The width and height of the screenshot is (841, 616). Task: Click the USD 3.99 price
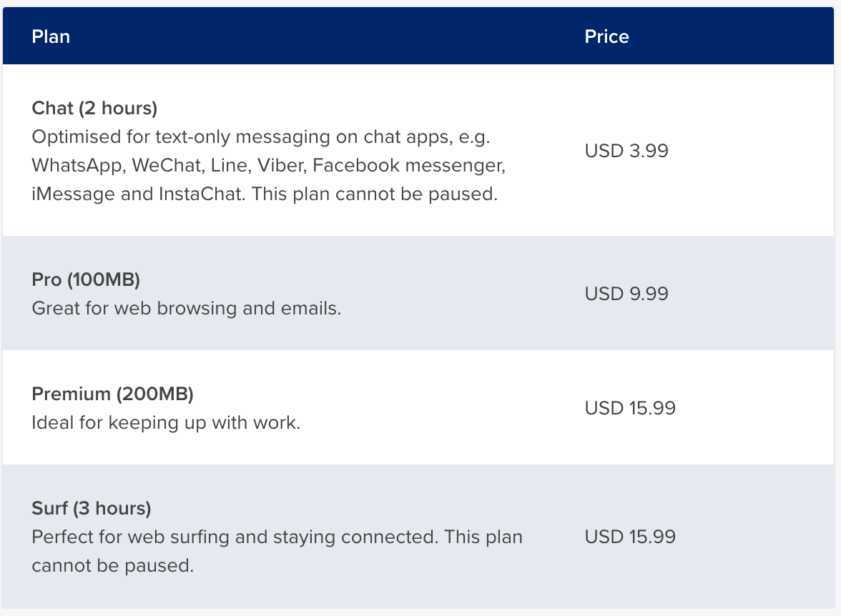tap(626, 151)
